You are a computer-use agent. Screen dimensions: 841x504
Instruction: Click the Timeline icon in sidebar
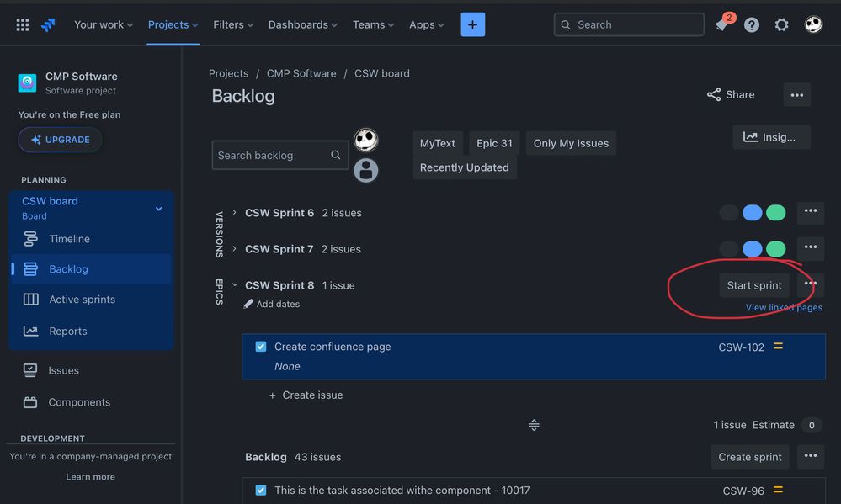30,239
